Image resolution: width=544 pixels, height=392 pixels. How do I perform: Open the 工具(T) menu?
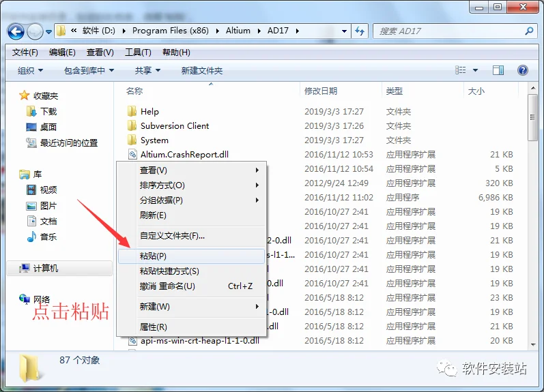(x=138, y=52)
